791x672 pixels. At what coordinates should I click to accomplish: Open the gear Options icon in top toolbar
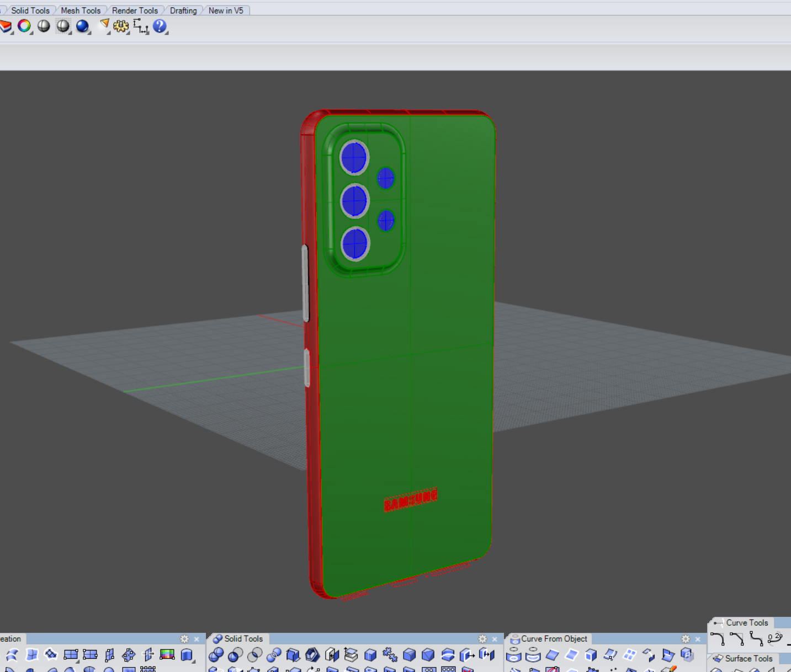(121, 26)
